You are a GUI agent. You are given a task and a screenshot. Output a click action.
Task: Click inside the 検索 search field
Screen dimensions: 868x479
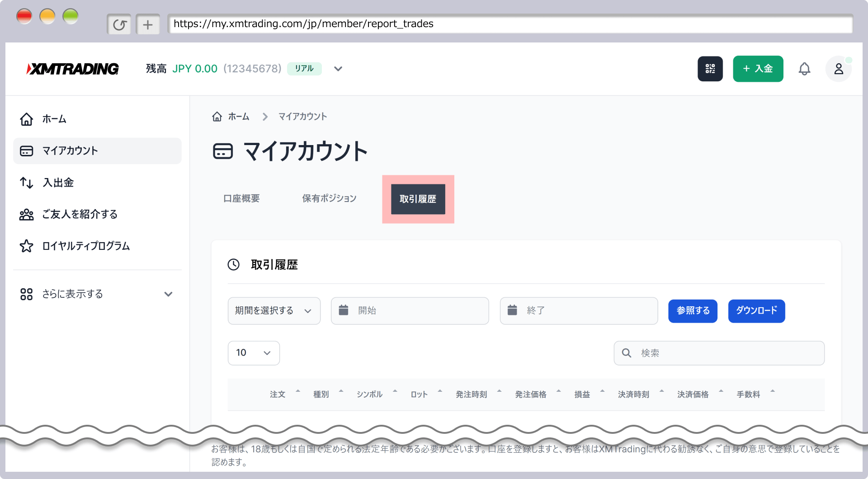[x=719, y=353]
